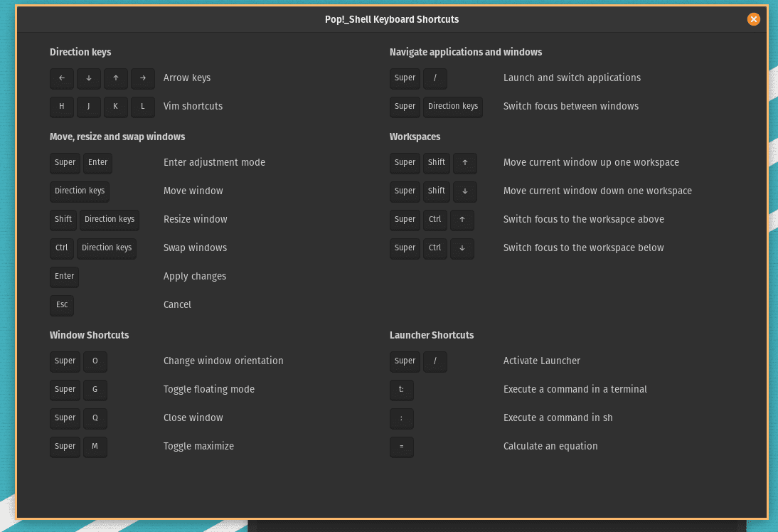Viewport: 778px width, 532px height.
Task: Click the right arrow key beside Arrow keys
Action: click(x=143, y=78)
